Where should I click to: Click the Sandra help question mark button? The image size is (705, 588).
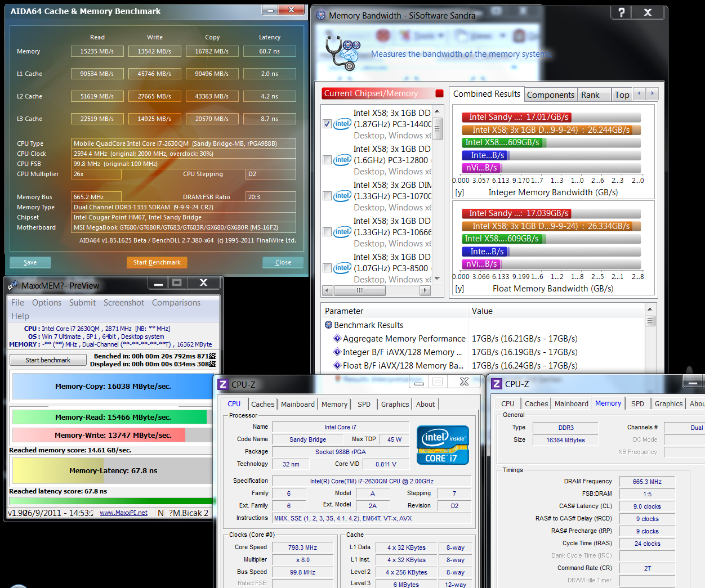(x=621, y=12)
